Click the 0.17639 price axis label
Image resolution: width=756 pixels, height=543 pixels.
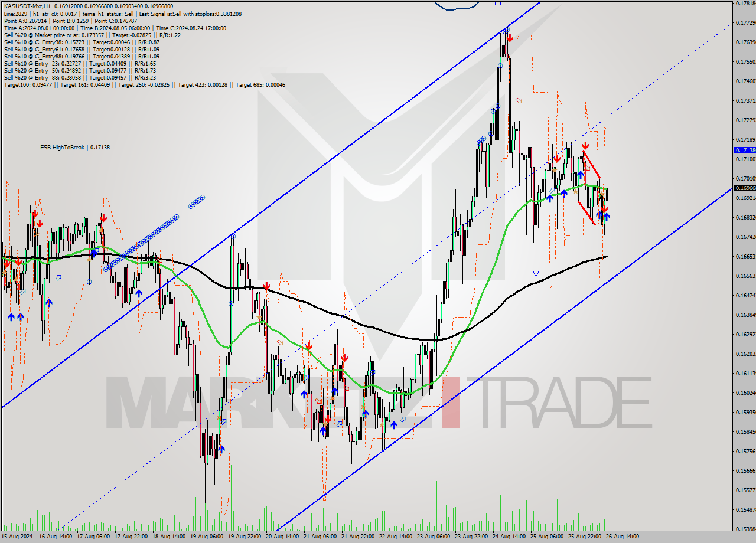[x=746, y=42]
